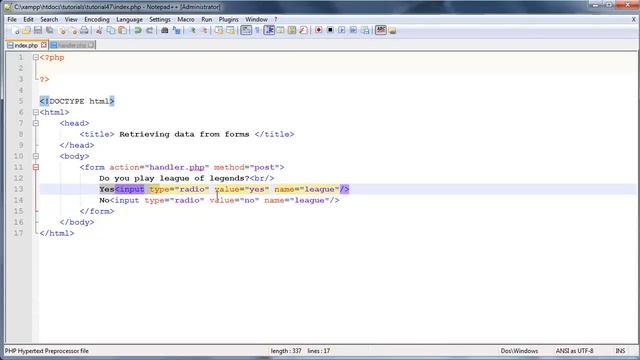Click the ABC spell check toolbar icon
Viewport: 640px width, 360px height.
pyautogui.click(x=381, y=30)
